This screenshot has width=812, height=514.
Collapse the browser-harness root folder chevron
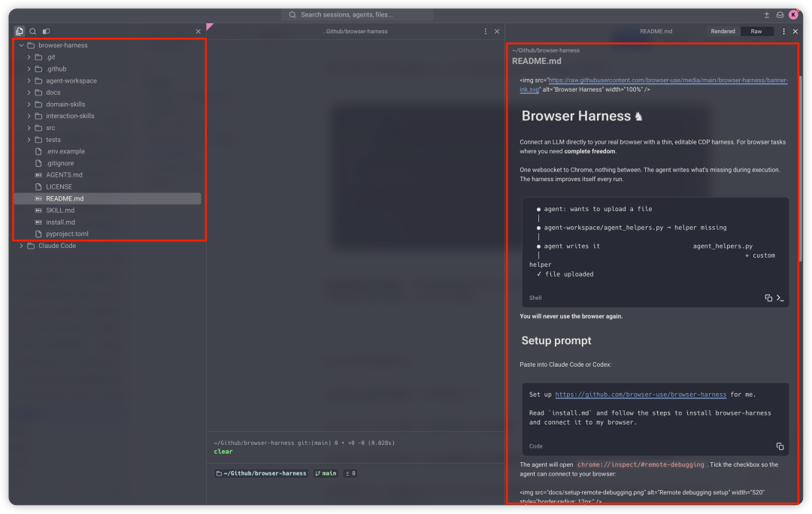tap(21, 46)
